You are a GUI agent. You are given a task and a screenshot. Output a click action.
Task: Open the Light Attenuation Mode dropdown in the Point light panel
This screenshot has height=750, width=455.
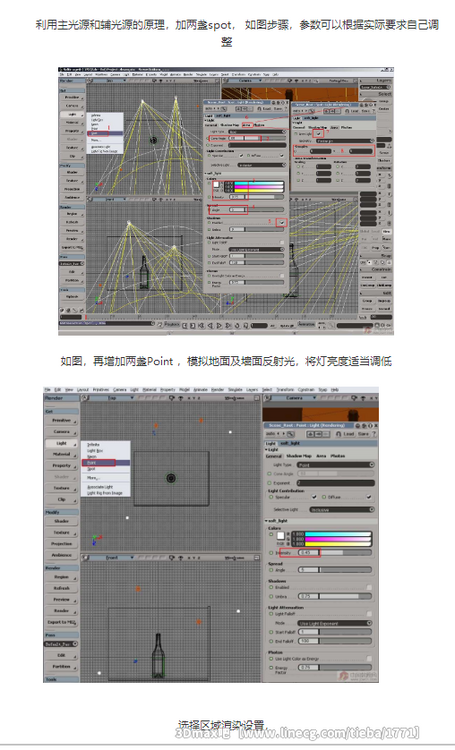click(335, 623)
